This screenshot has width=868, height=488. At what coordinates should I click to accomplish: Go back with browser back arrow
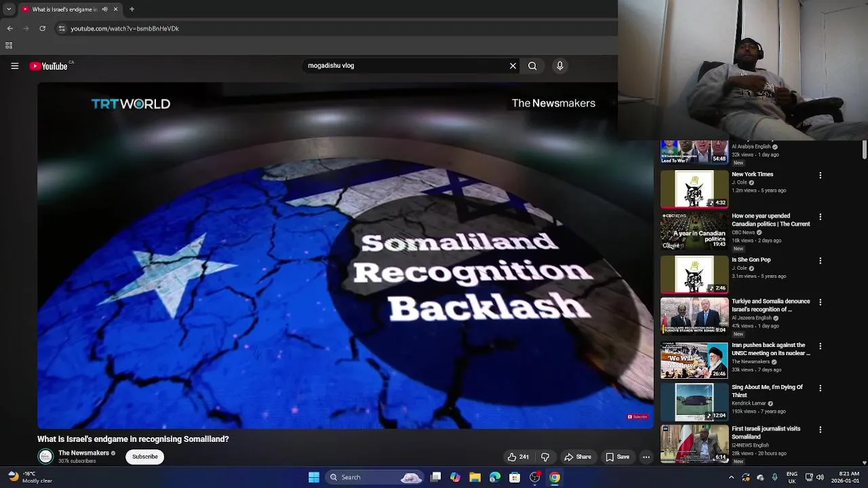click(9, 28)
